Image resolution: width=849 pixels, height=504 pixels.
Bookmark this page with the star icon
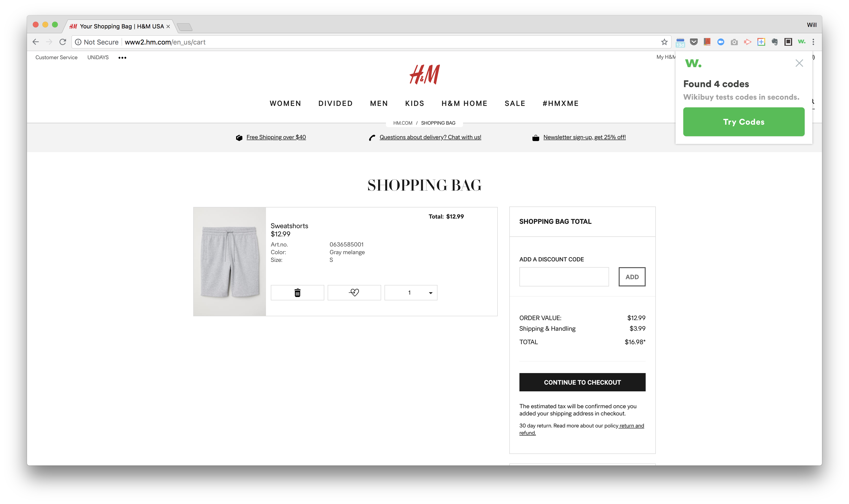pyautogui.click(x=664, y=42)
